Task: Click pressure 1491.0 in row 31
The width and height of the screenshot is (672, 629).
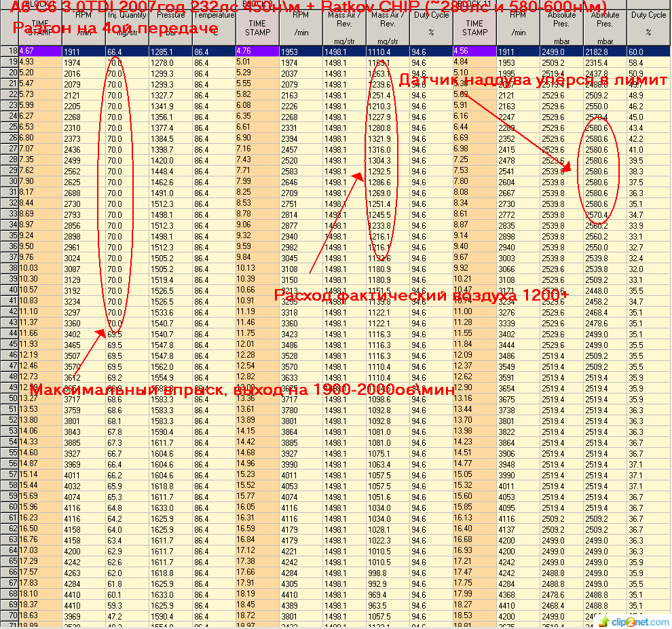Action: point(170,193)
